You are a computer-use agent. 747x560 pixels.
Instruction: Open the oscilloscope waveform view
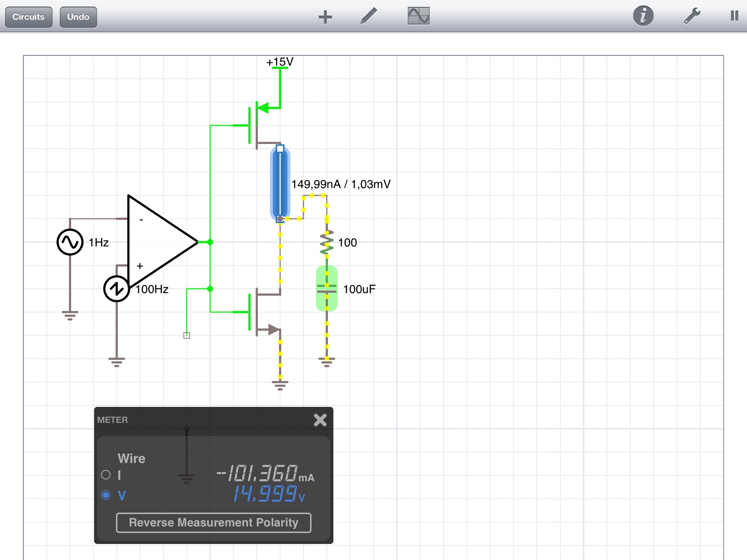[x=418, y=16]
